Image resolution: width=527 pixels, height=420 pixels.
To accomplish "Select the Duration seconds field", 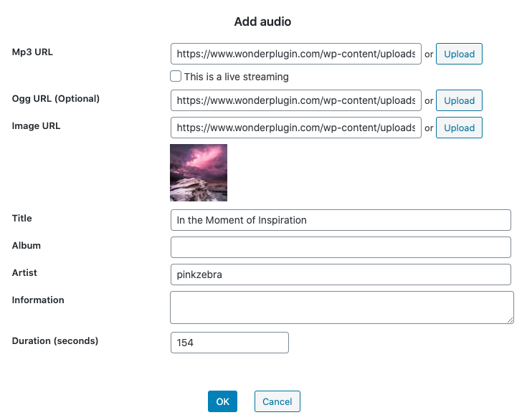I will pos(229,343).
